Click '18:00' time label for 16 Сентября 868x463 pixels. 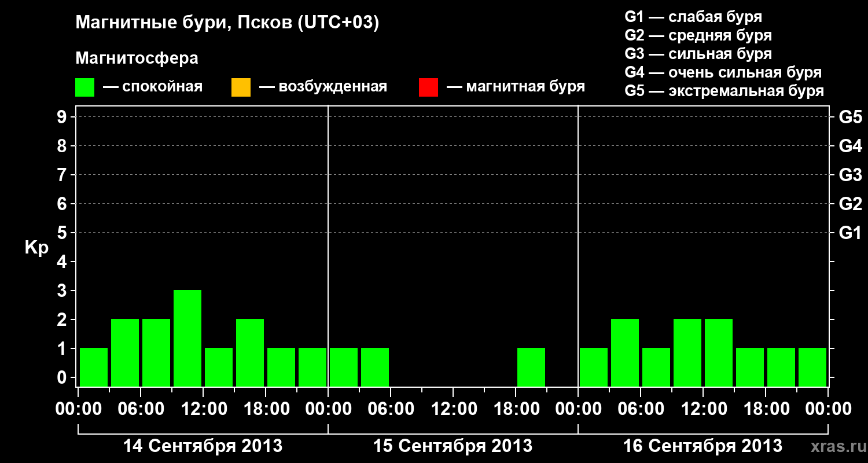[x=766, y=409]
